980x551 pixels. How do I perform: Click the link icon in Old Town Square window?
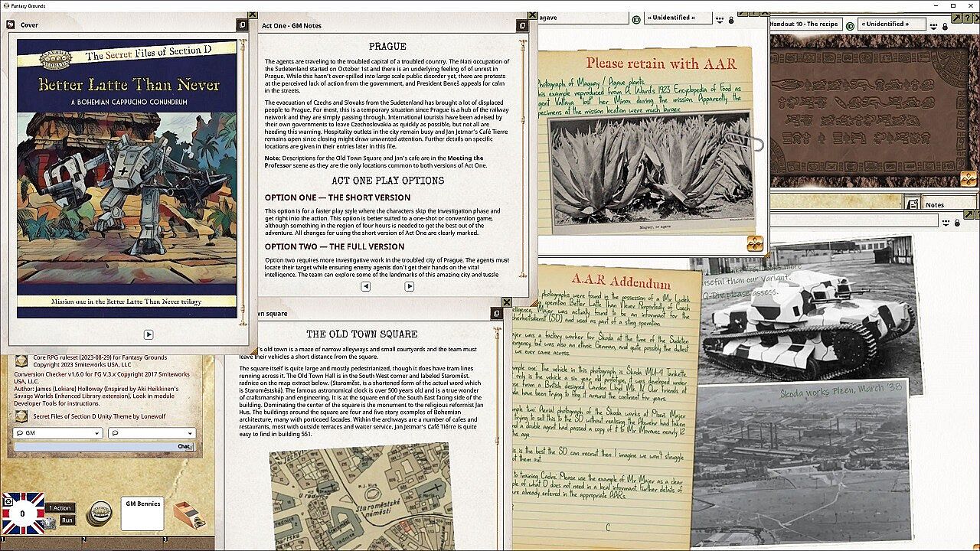[498, 313]
